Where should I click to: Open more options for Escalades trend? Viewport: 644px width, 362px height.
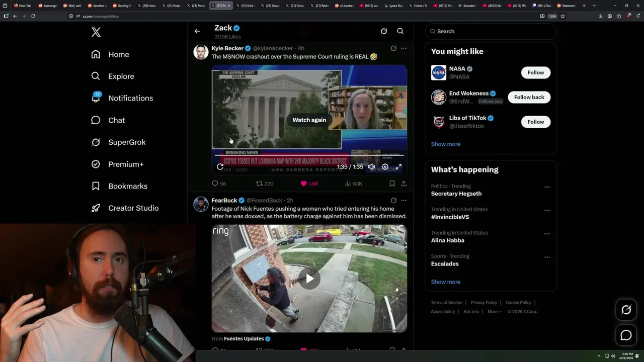547,257
